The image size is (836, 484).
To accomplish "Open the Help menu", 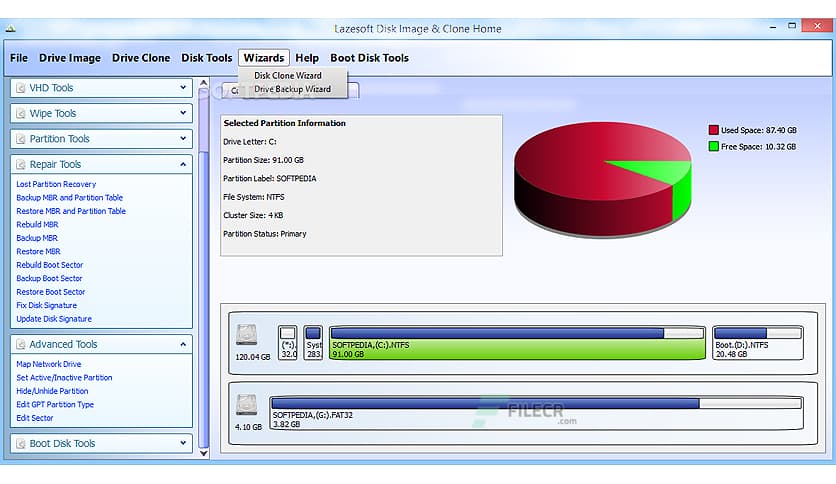I will coord(307,58).
